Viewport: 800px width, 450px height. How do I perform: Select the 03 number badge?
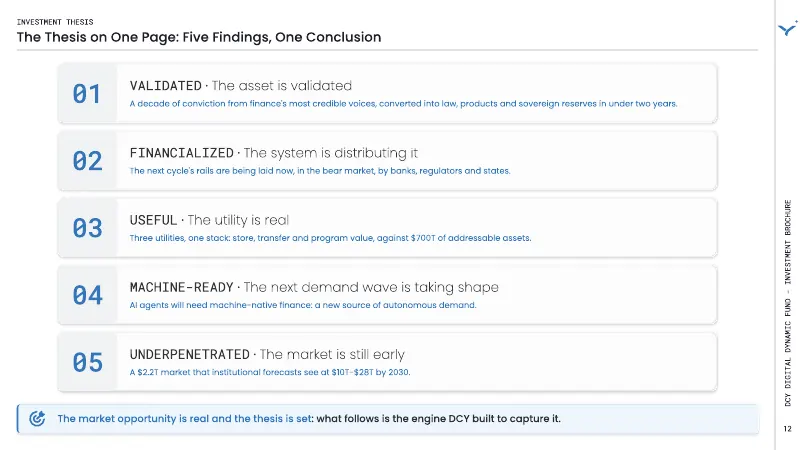(x=87, y=228)
